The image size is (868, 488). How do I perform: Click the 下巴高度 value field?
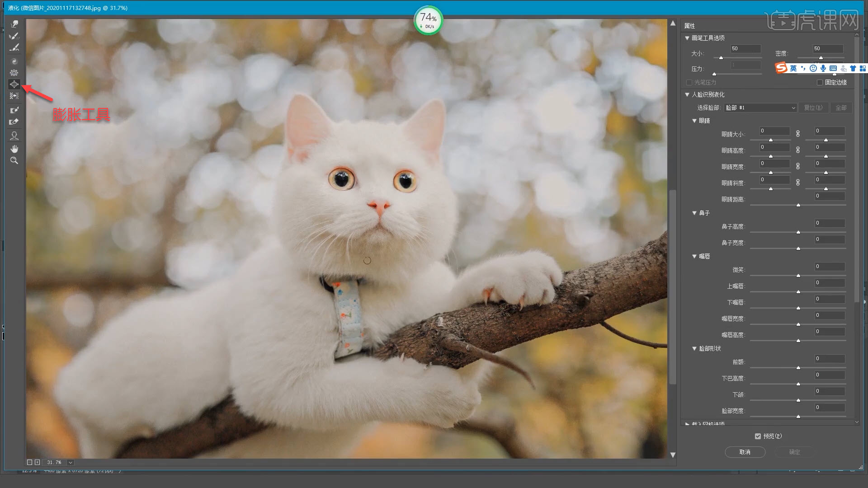pos(830,375)
